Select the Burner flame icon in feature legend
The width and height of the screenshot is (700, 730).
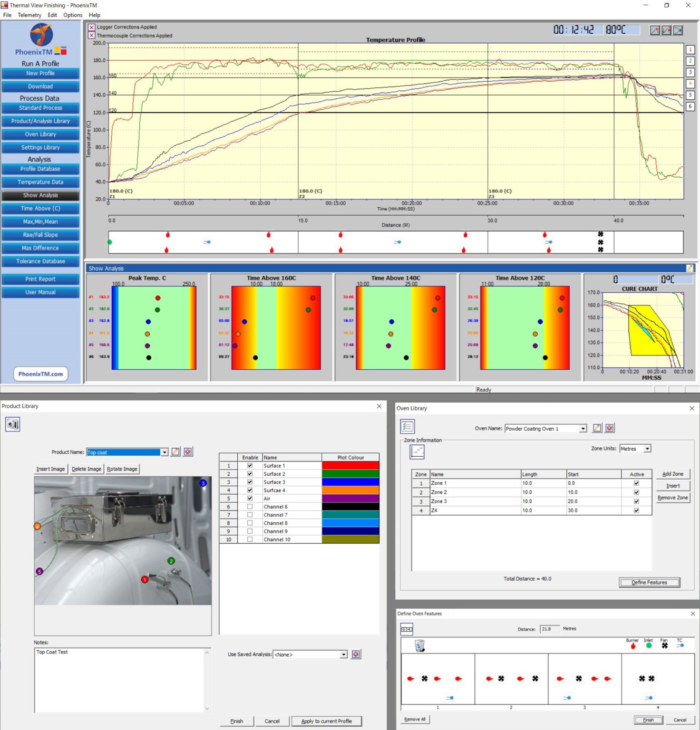coord(632,646)
